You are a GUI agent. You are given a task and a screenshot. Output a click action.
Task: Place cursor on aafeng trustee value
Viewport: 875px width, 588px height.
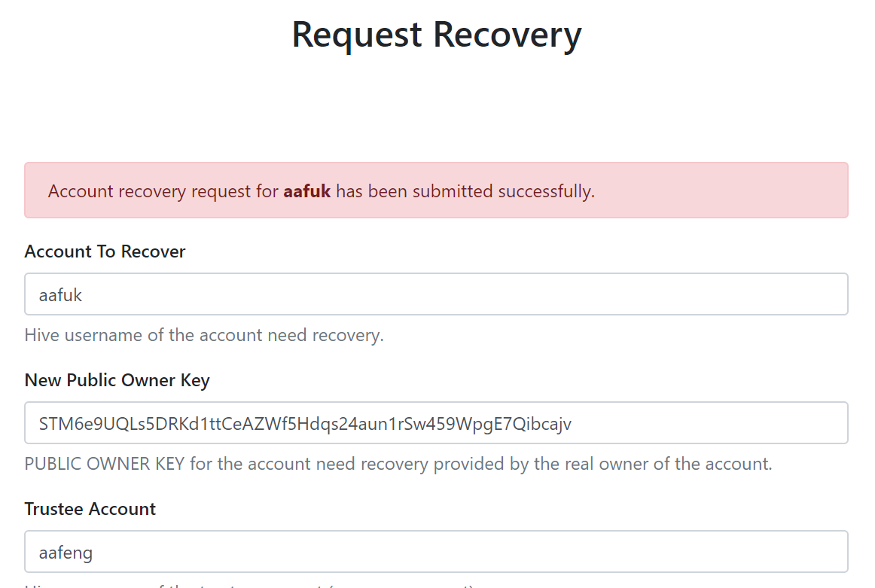click(66, 553)
